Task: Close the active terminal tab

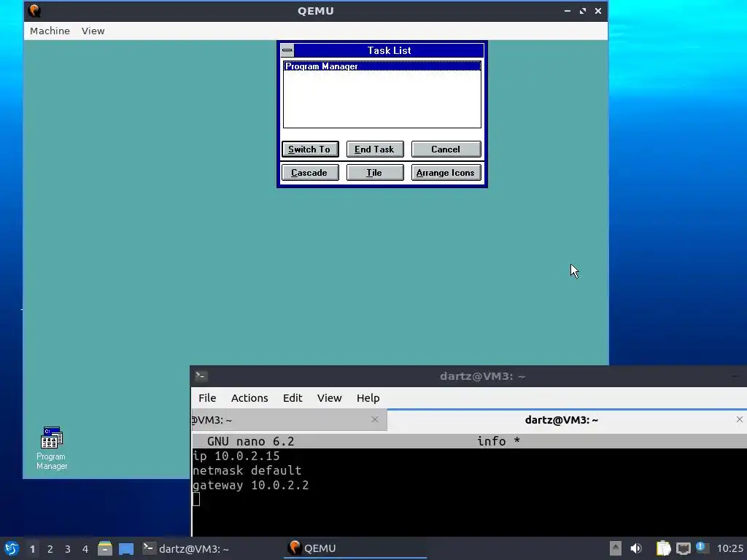Action: click(x=740, y=419)
